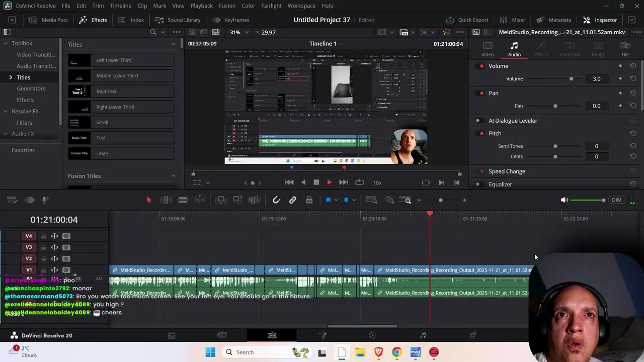Expand the Timeline 1 name dropdown
The width and height of the screenshot is (644, 362).
coord(340,44)
